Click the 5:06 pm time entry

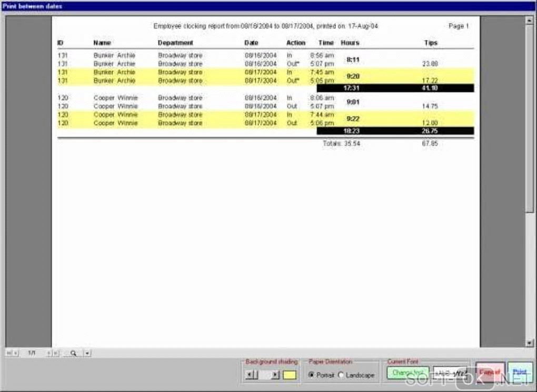[322, 123]
